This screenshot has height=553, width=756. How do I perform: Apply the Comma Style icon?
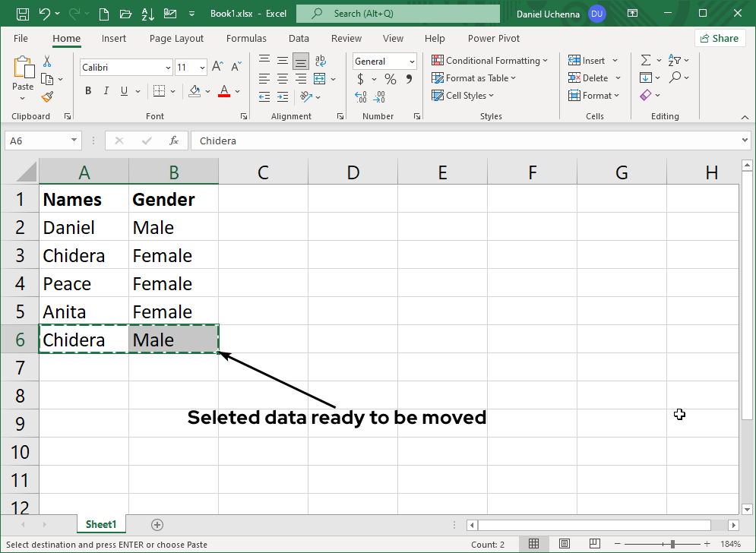[x=408, y=78]
